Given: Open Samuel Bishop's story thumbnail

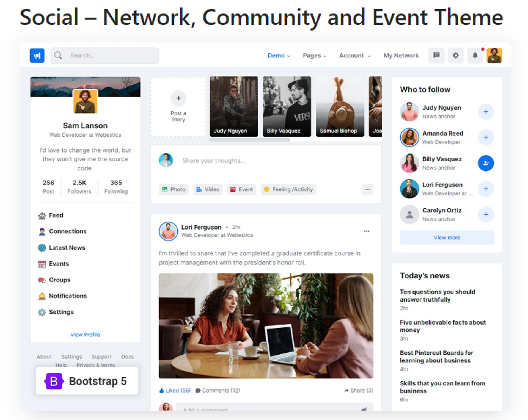Looking at the screenshot, I should click(340, 106).
